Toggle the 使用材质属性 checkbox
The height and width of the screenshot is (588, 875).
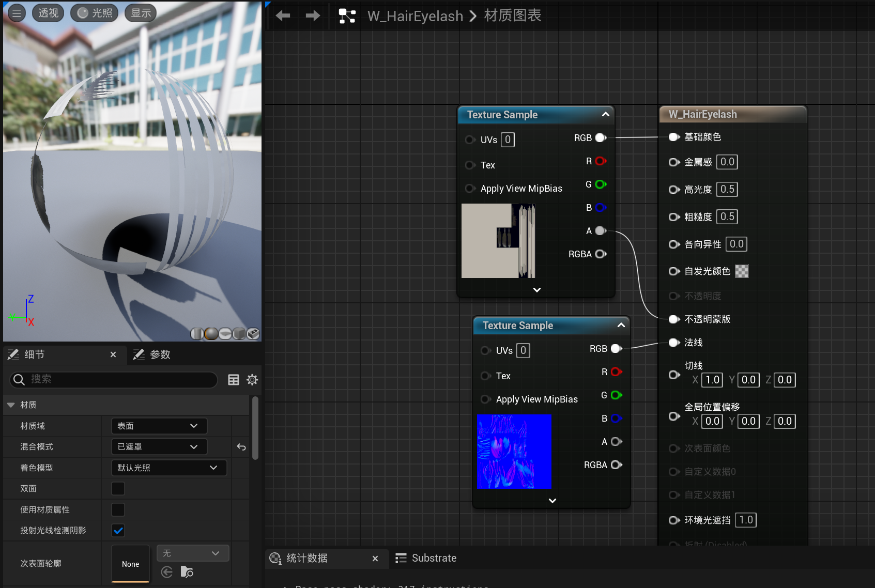click(x=118, y=510)
